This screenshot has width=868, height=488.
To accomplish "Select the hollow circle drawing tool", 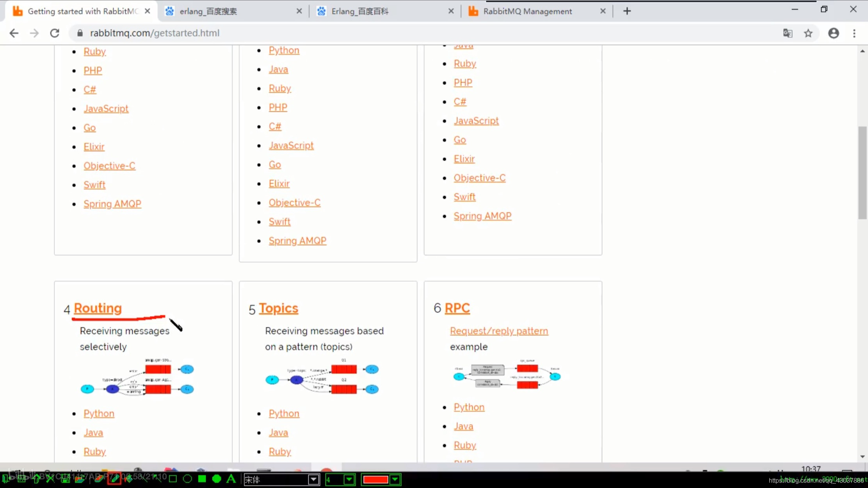I will pyautogui.click(x=187, y=479).
